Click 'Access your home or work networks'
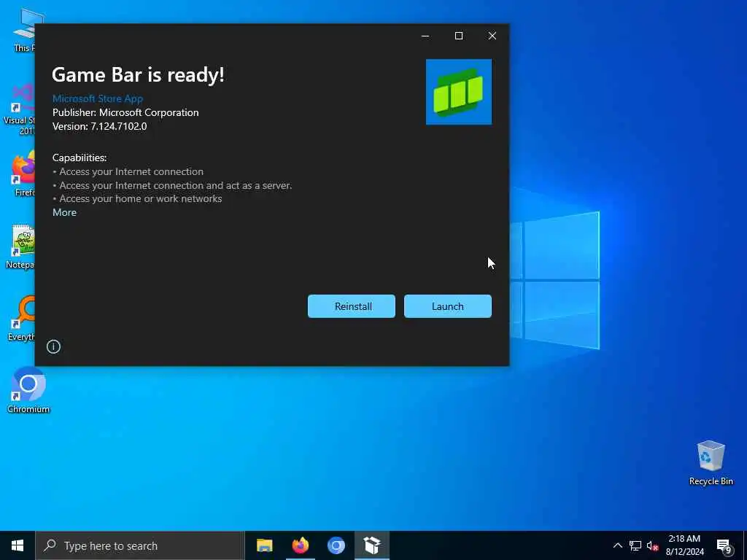The height and width of the screenshot is (560, 747). click(141, 198)
